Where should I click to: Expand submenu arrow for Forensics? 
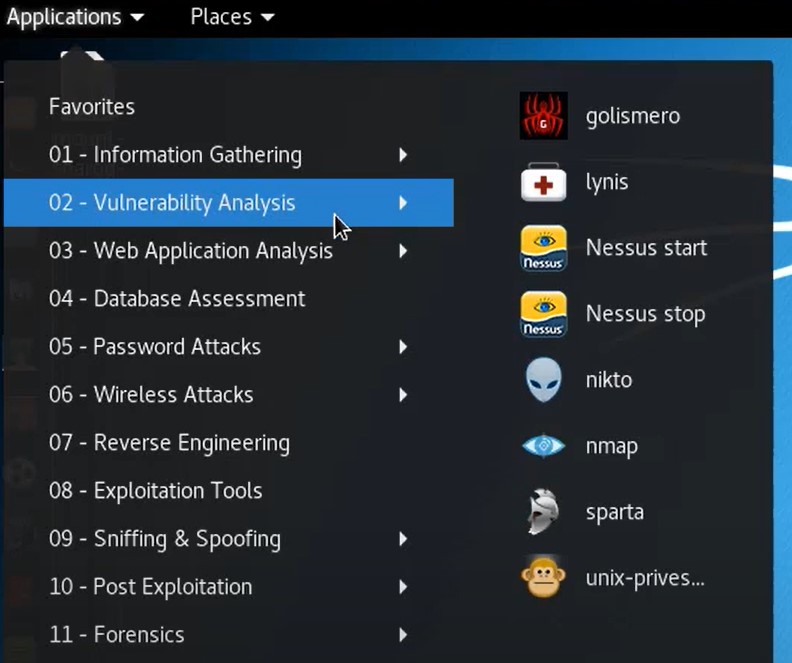tap(403, 635)
